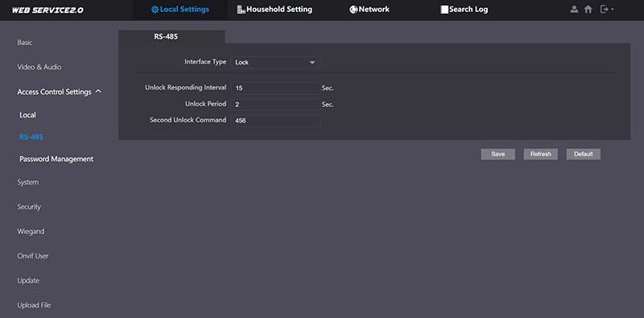Open the Local Settings tab
This screenshot has width=644, height=318.
click(x=180, y=10)
